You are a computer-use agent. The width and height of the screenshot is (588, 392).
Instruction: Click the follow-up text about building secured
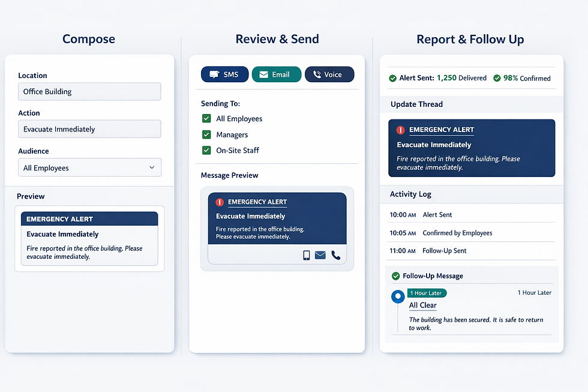[476, 324]
